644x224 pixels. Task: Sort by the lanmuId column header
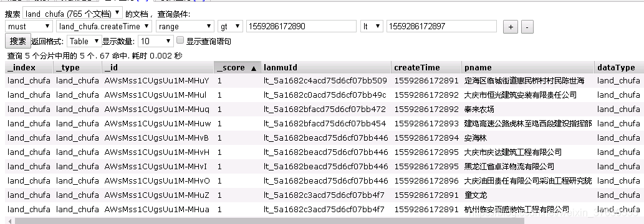pos(325,67)
